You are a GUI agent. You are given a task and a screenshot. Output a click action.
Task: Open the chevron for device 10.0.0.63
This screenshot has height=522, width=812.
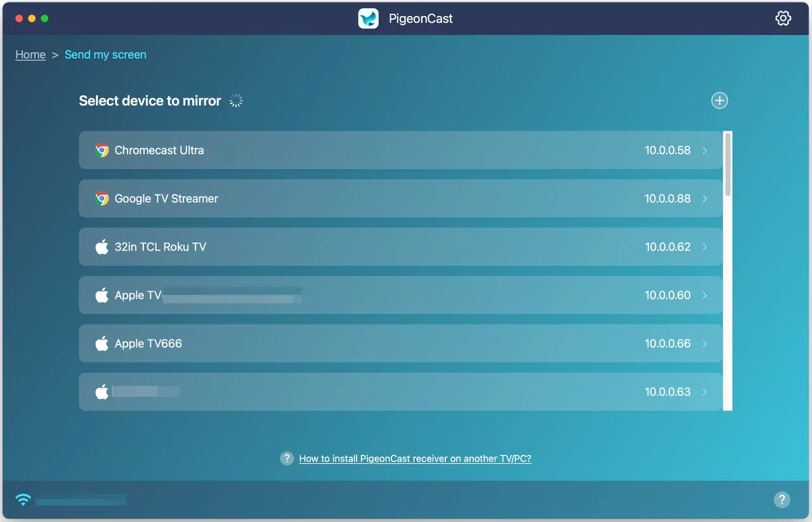coord(705,391)
